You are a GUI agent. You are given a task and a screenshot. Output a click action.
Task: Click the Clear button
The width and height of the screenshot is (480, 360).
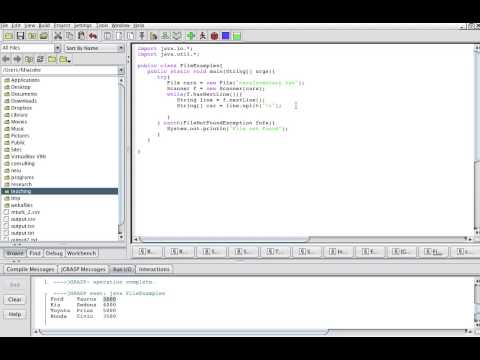[x=14, y=300]
